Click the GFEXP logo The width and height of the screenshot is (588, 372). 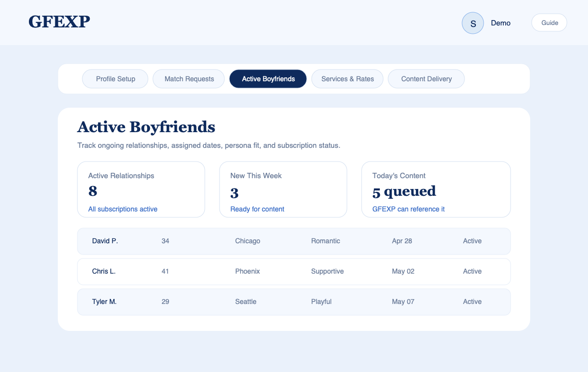coord(59,22)
